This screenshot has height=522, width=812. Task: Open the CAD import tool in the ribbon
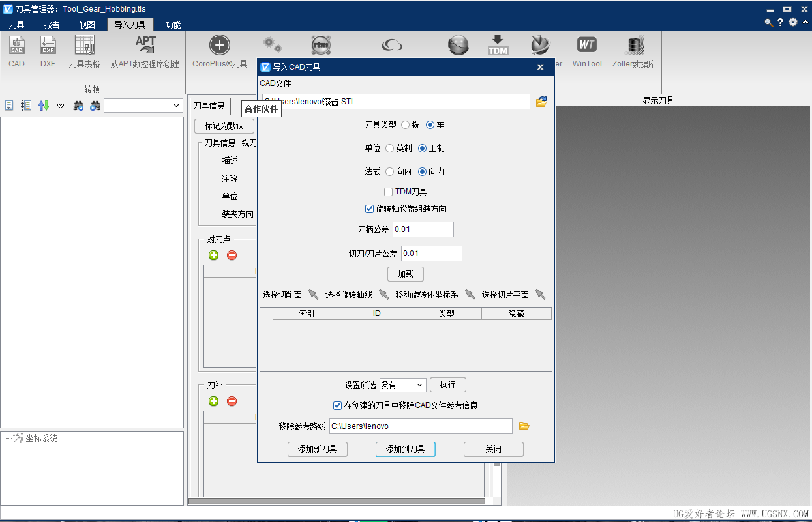coord(16,51)
